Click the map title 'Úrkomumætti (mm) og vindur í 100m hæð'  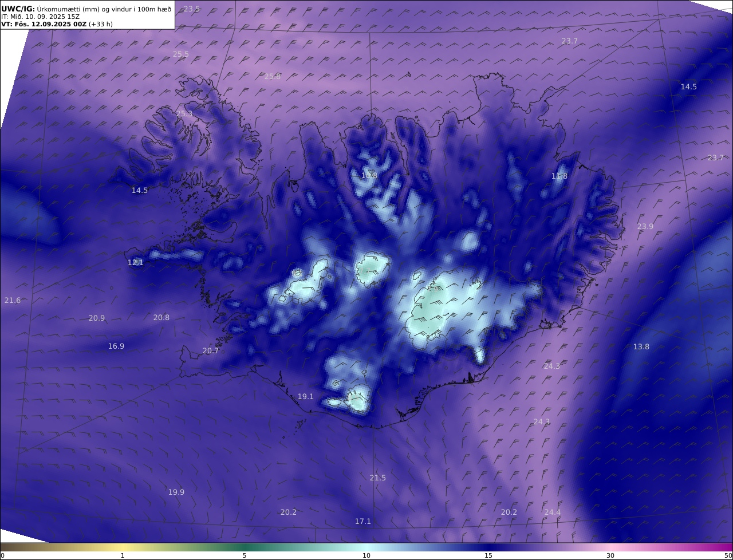pyautogui.click(x=104, y=9)
